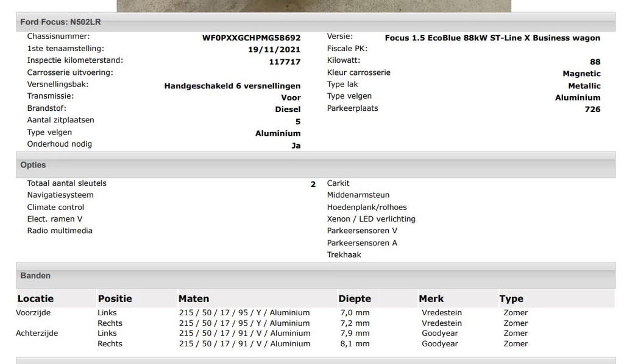Viewport: 624px width, 364px height.
Task: Select the Totaal aantal sleutels label
Action: tap(67, 183)
